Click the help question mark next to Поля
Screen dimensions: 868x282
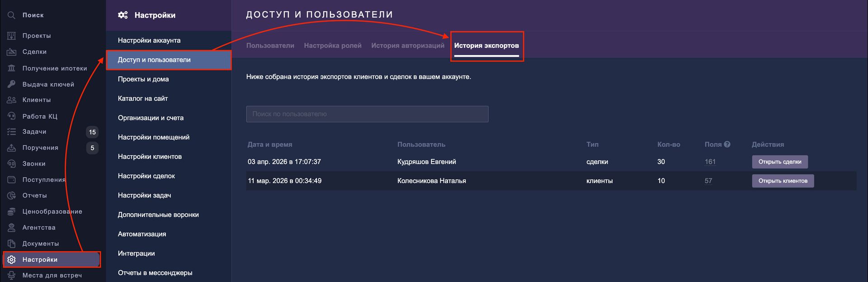[x=727, y=144]
